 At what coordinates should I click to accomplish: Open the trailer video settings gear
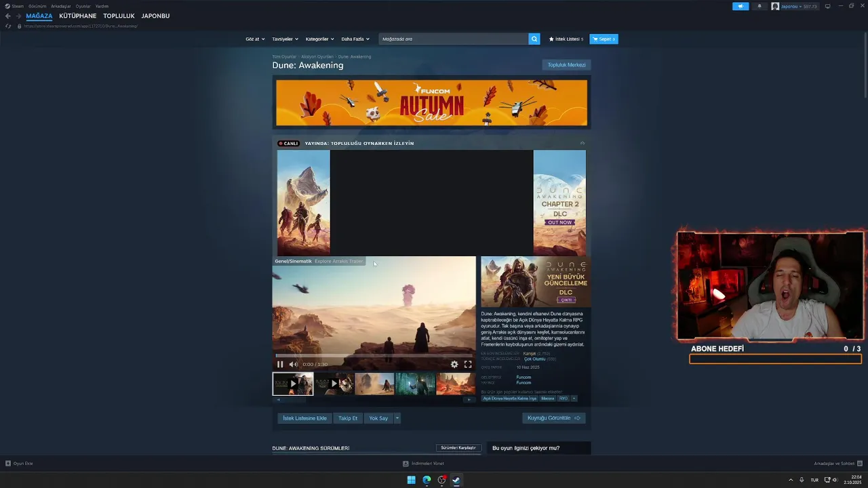tap(454, 364)
